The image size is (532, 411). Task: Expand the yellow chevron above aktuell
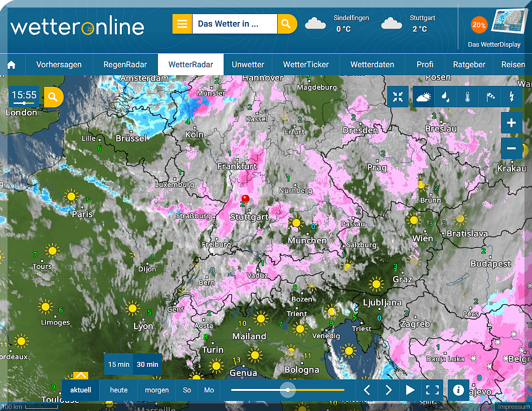click(81, 375)
